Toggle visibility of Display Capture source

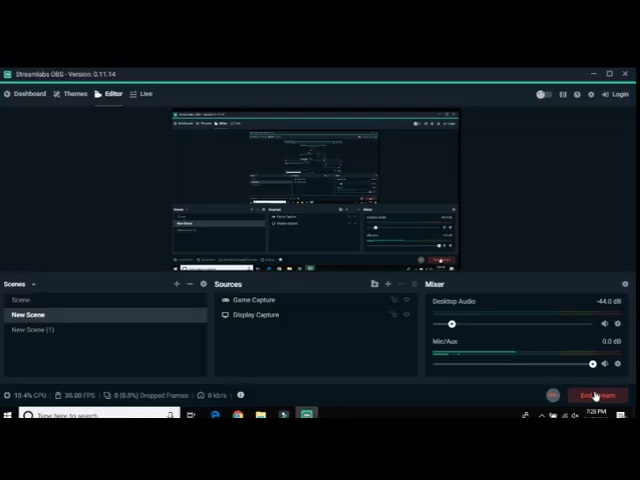click(406, 315)
